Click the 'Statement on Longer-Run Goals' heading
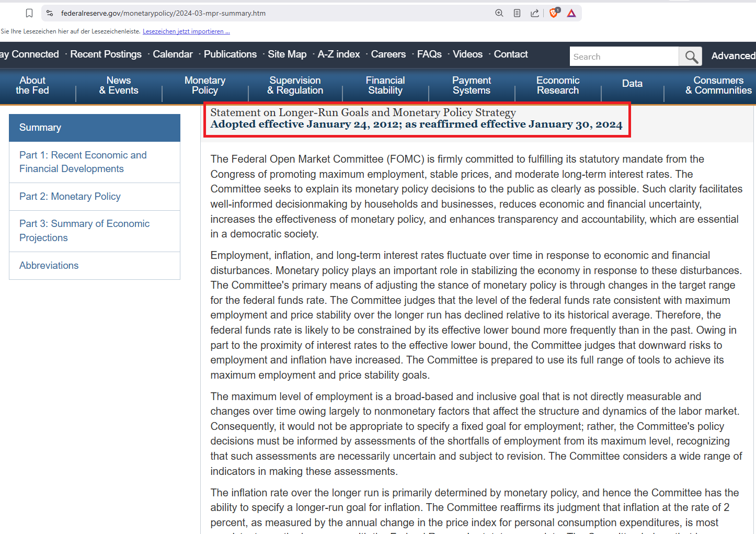 363,112
